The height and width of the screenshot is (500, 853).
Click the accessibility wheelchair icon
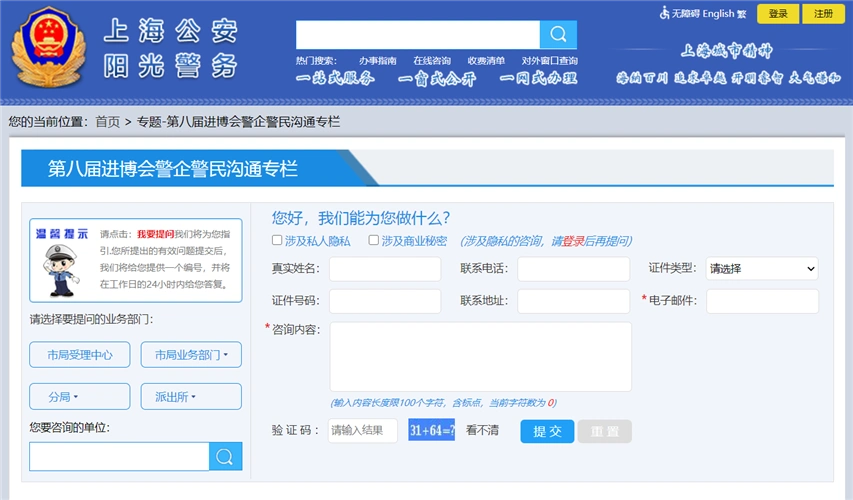tap(664, 13)
